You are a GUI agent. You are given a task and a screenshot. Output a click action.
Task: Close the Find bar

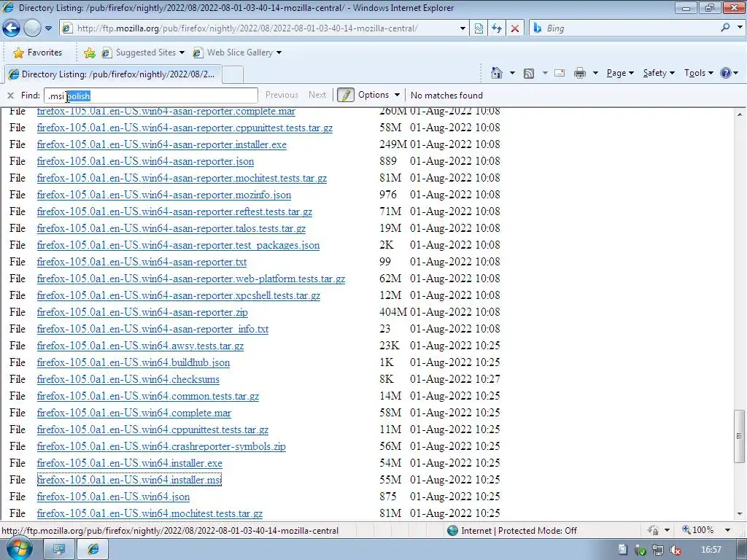(x=10, y=96)
